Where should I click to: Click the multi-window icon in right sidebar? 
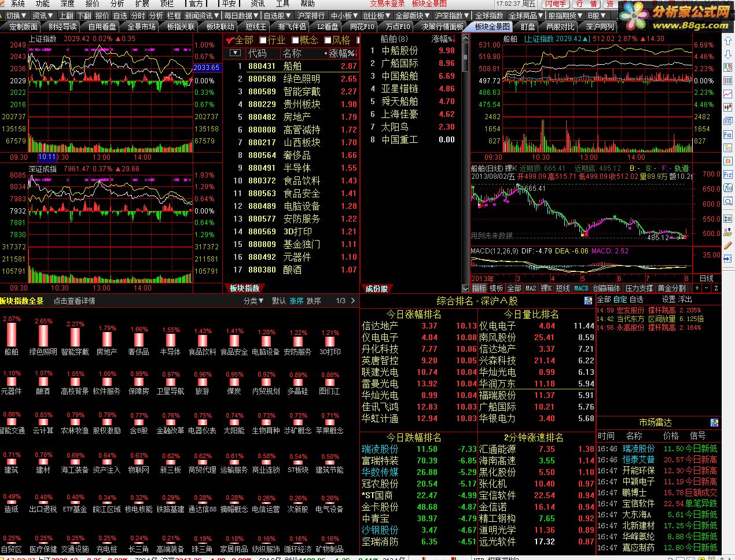click(728, 121)
